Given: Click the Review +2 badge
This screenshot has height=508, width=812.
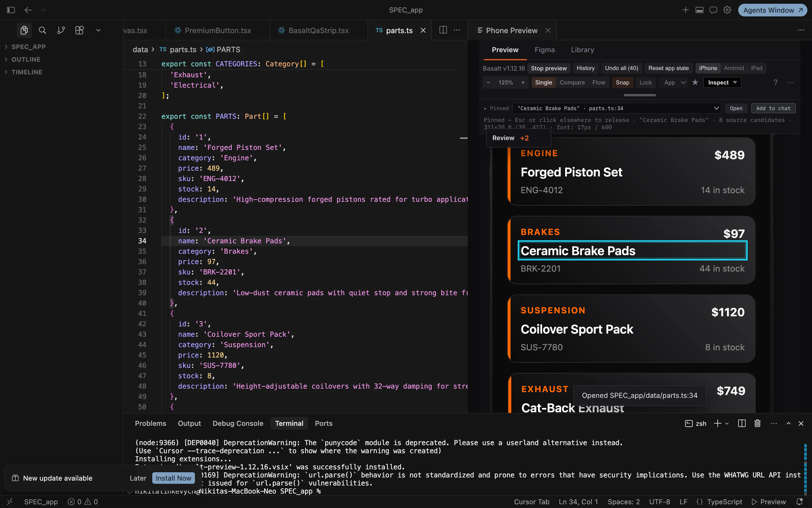Looking at the screenshot, I should [518, 138].
